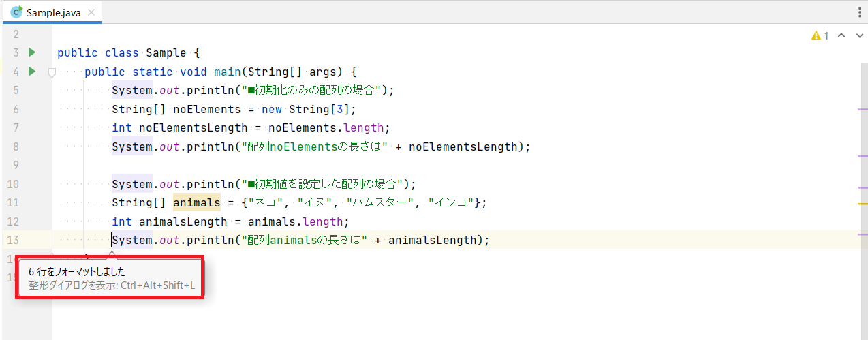Click 'main' method name on line 4
The width and height of the screenshot is (868, 340).
point(228,72)
